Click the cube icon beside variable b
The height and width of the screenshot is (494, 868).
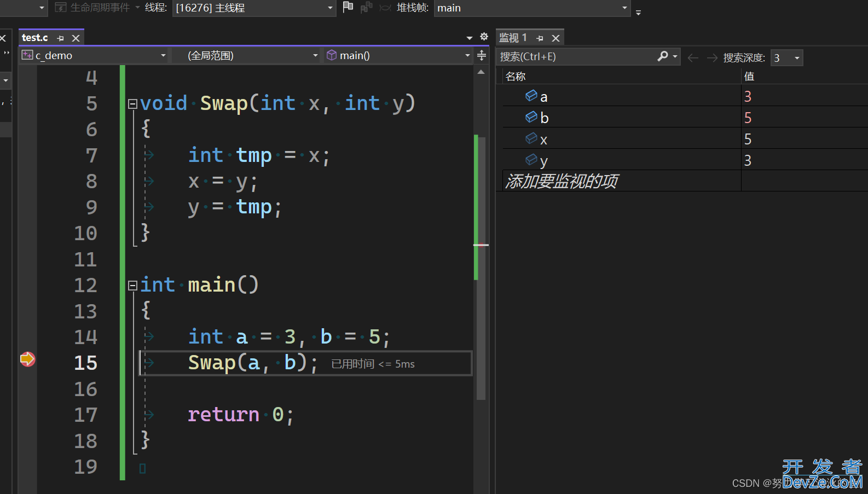(x=531, y=117)
